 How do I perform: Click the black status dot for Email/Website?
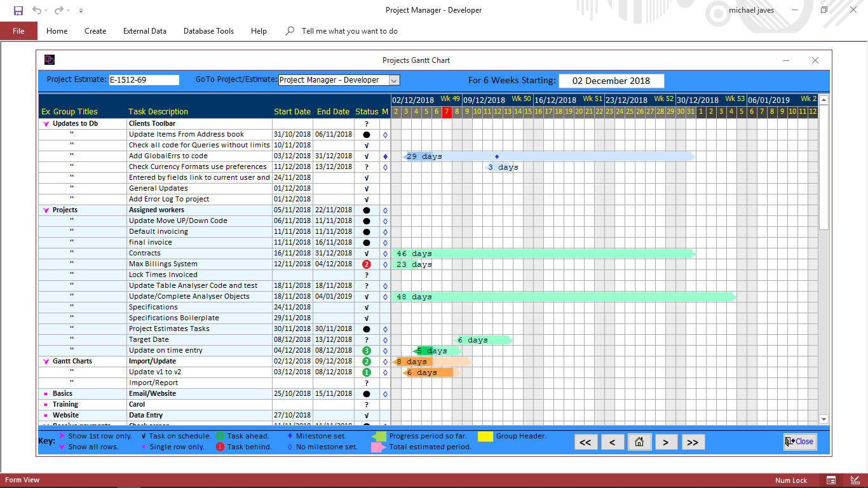[366, 394]
